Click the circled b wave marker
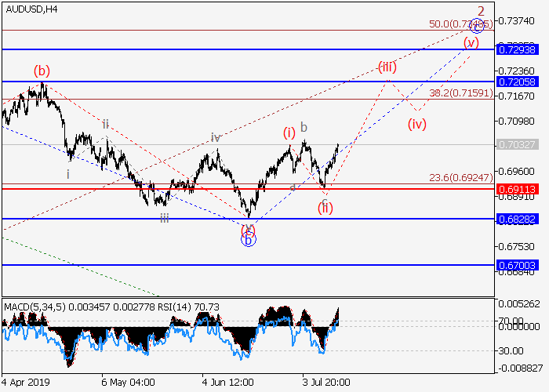549x392 pixels. point(248,240)
